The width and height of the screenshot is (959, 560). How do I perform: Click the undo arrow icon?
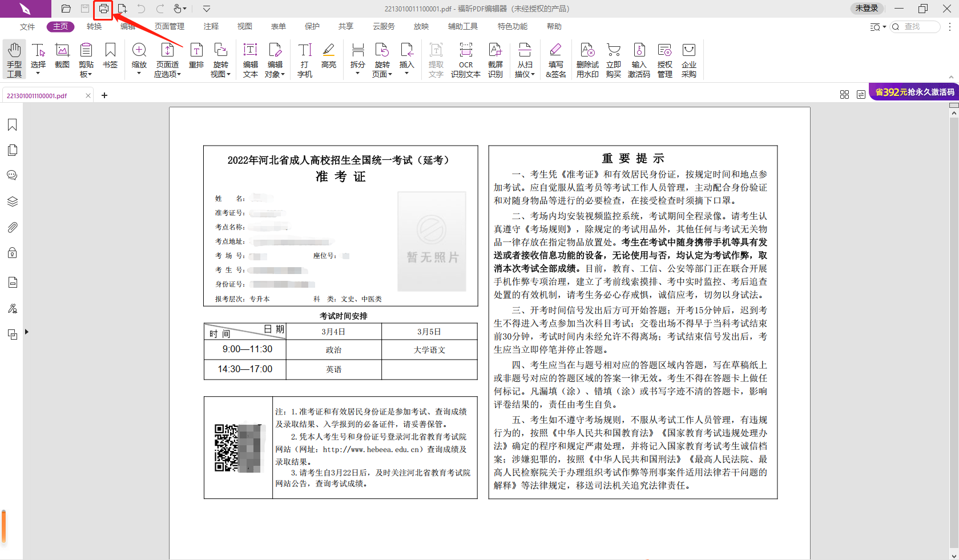click(141, 9)
